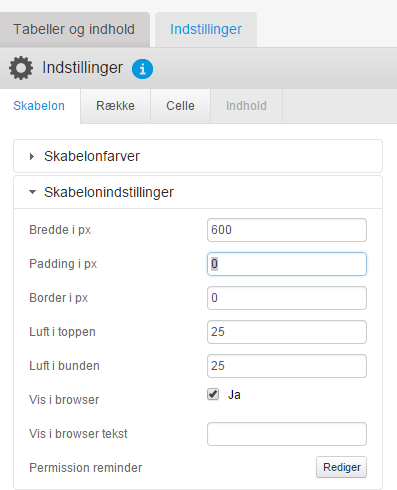The image size is (397, 490).
Task: Select the top Indstillinger tab
Action: pyautogui.click(x=206, y=30)
